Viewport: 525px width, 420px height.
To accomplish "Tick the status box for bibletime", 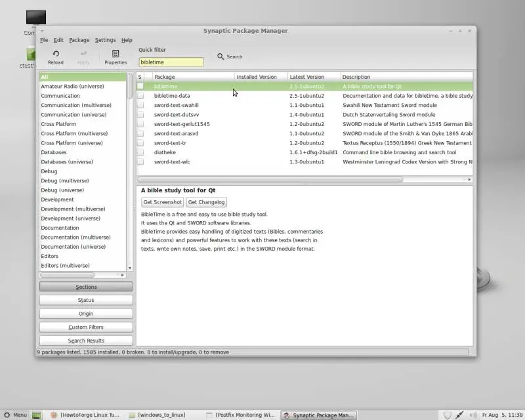I will coord(140,87).
